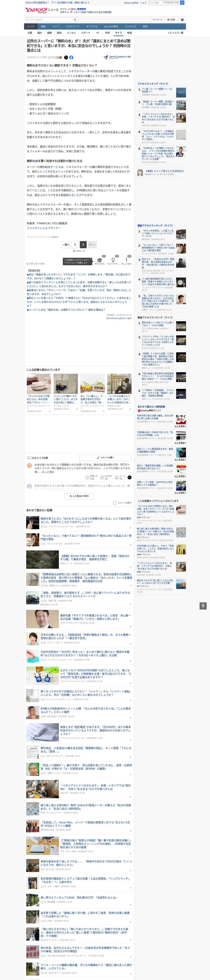This screenshot has width=210, height=980.
Task: Toggle the コメント非表示 checkbox
Action: [x=115, y=503]
